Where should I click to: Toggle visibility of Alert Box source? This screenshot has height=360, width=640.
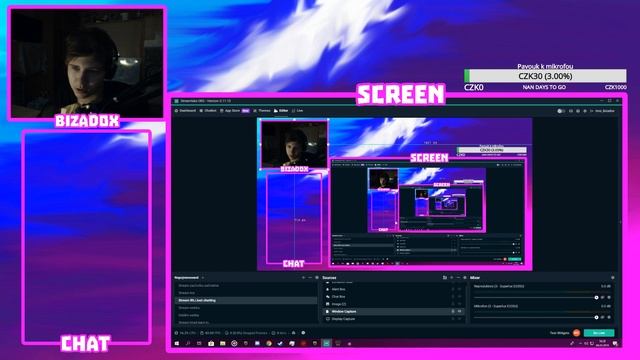(x=460, y=289)
